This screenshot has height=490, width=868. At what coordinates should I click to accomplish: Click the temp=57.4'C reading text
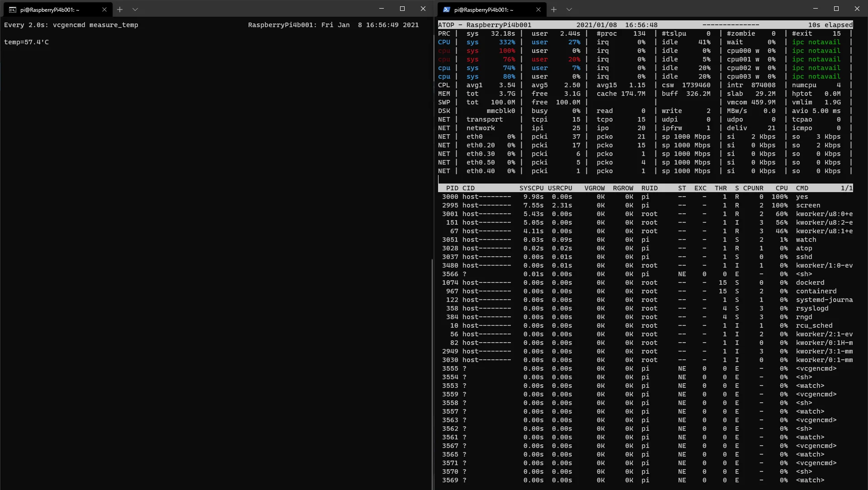[x=26, y=42]
